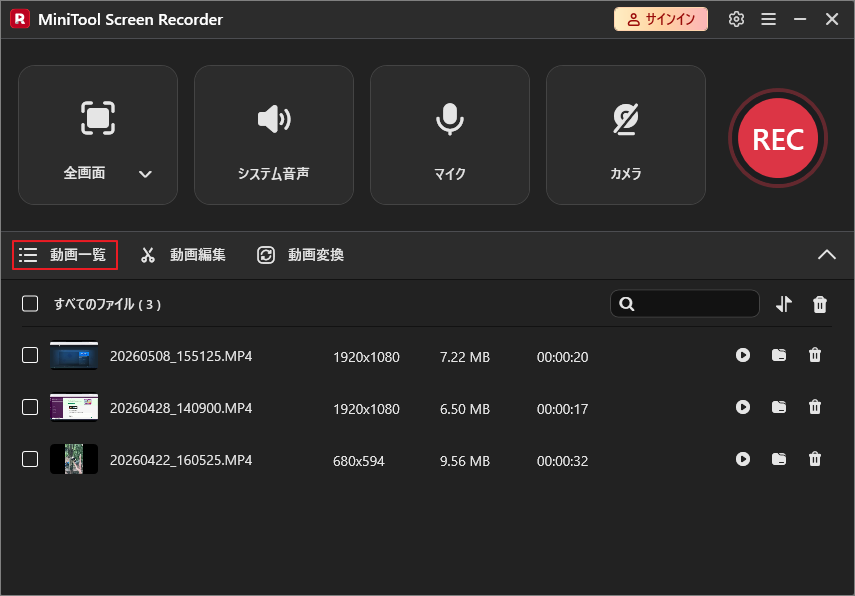Play the 20260422_160525.MP4 video
855x596 pixels.
tap(743, 459)
